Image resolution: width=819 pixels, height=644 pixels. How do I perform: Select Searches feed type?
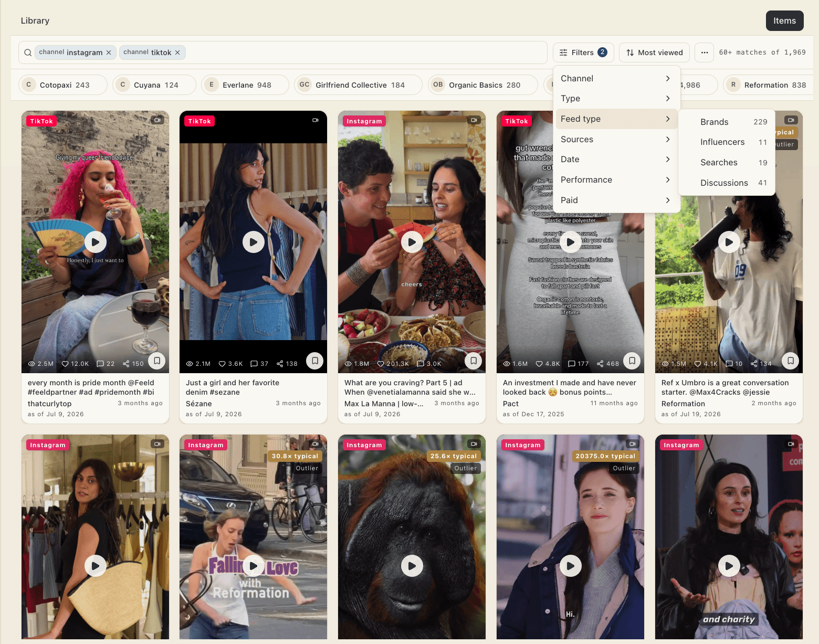727,162
